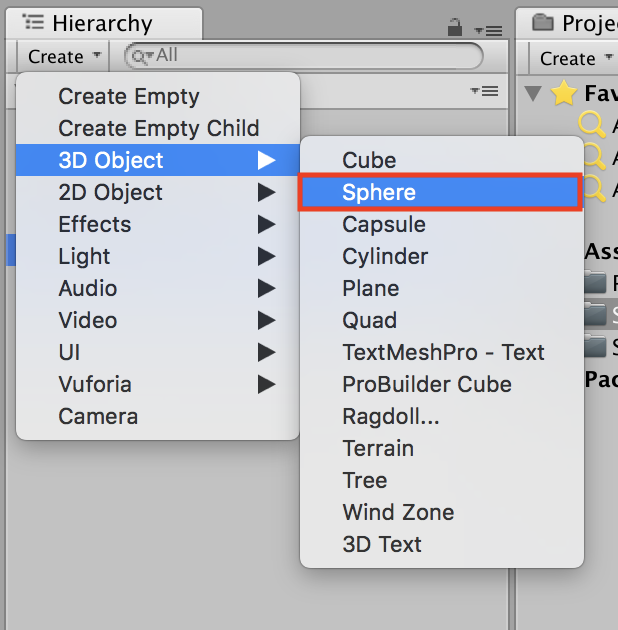
Task: Open the Hierarchy panel options menu icon
Action: 485,29
